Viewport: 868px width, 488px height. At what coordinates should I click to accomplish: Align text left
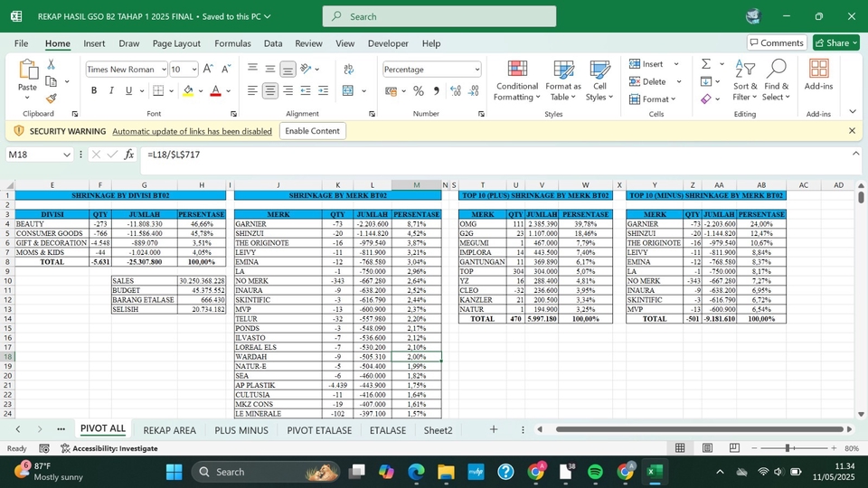[252, 90]
